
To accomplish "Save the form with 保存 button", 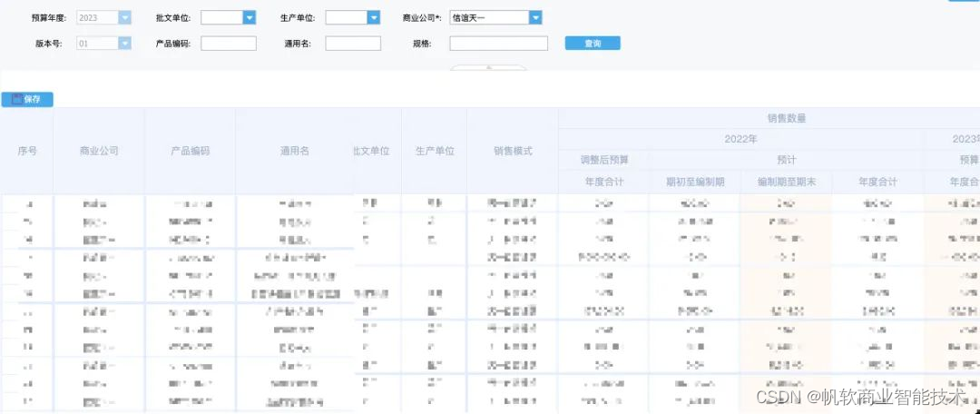I will [x=27, y=100].
